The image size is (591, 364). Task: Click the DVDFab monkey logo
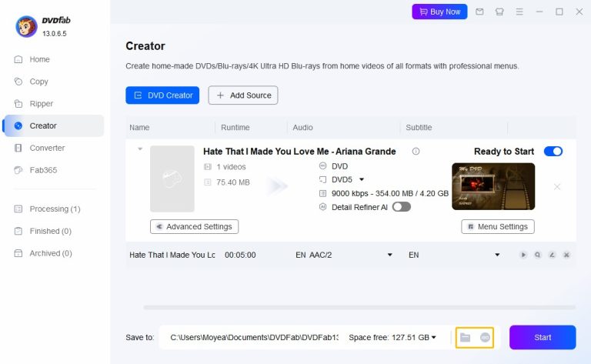click(26, 27)
